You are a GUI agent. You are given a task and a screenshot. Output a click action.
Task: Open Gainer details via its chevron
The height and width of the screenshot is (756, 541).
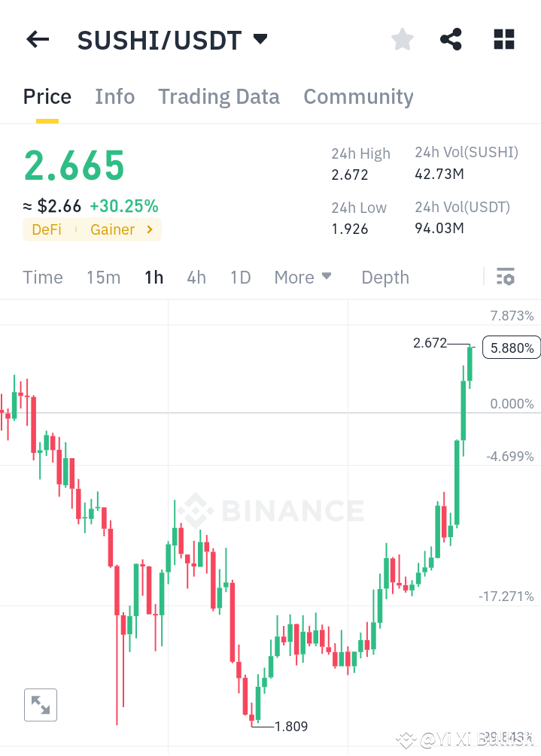point(149,229)
